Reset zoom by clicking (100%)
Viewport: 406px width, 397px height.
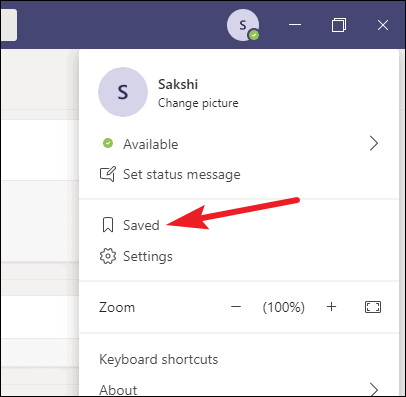tap(284, 307)
